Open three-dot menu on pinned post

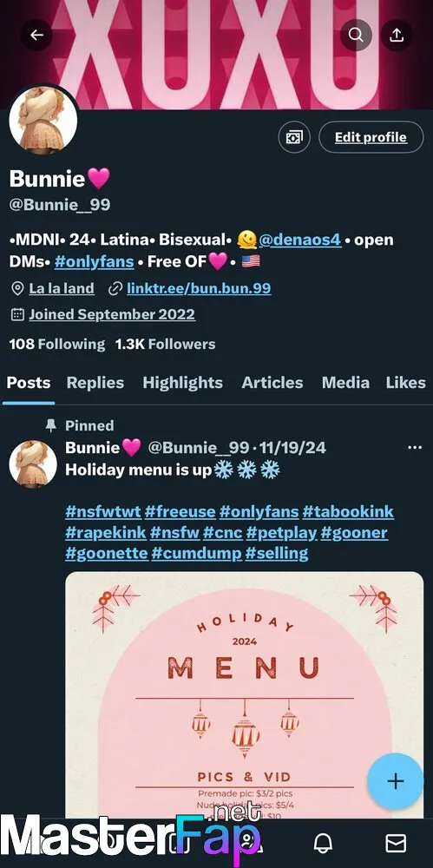click(414, 447)
